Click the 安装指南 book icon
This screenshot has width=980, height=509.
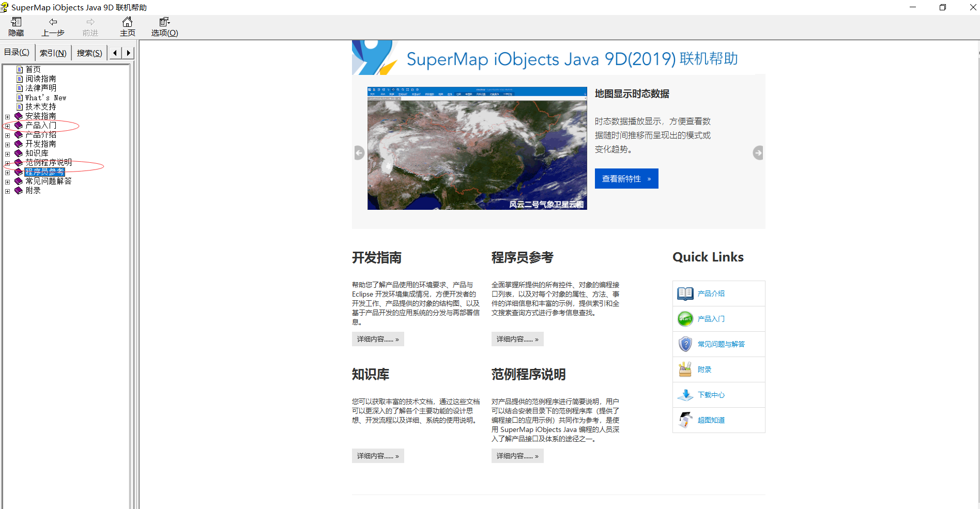(19, 116)
